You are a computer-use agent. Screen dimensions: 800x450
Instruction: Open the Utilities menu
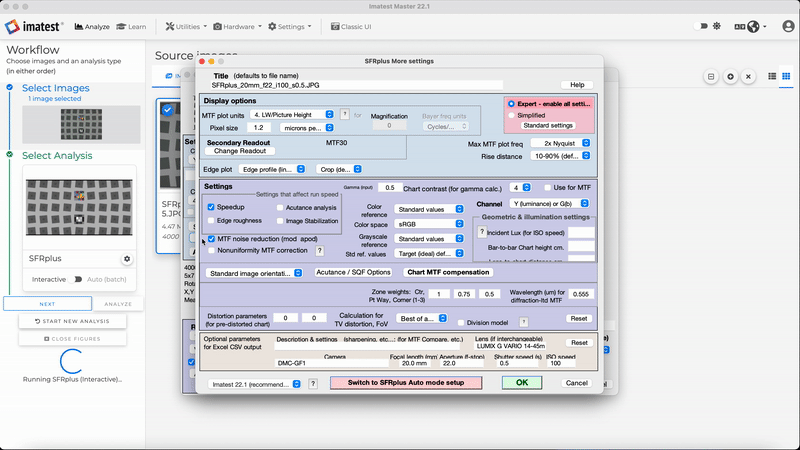(186, 27)
